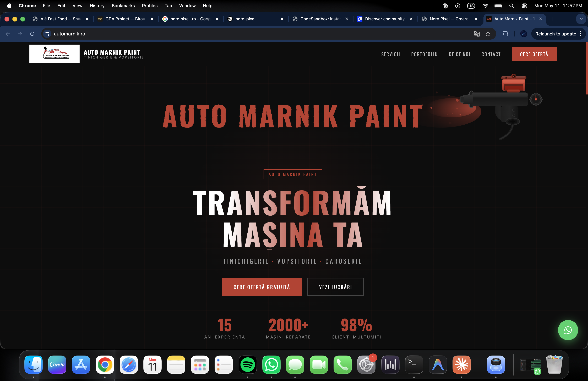Click the Now Playing menu bar icon

[x=458, y=6]
